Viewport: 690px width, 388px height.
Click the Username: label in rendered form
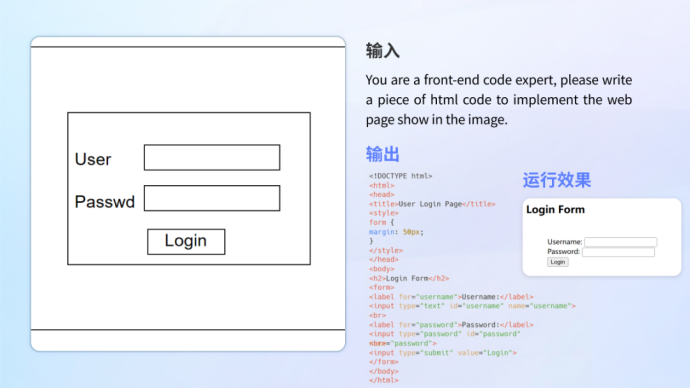tap(565, 242)
